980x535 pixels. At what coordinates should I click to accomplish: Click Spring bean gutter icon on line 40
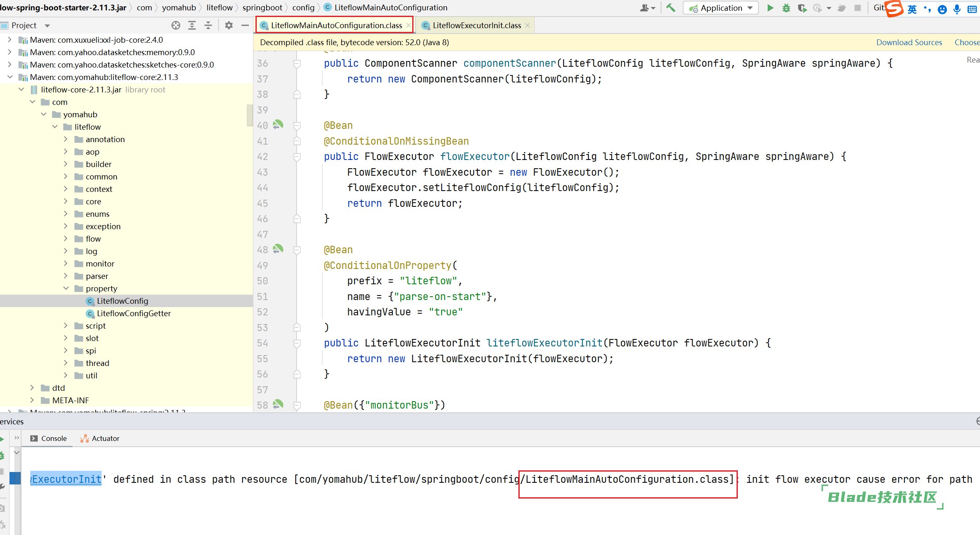[x=278, y=124]
